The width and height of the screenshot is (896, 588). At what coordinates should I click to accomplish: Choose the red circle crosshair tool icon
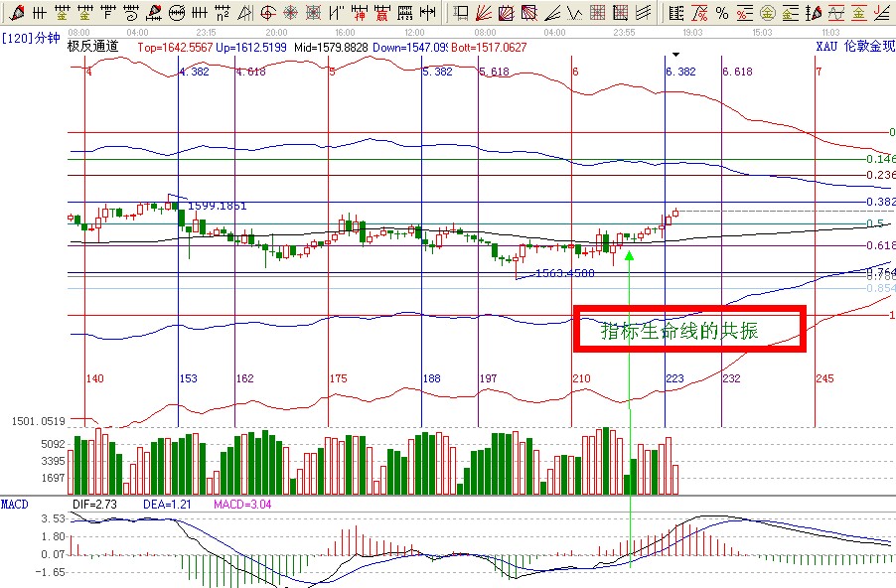[x=269, y=13]
